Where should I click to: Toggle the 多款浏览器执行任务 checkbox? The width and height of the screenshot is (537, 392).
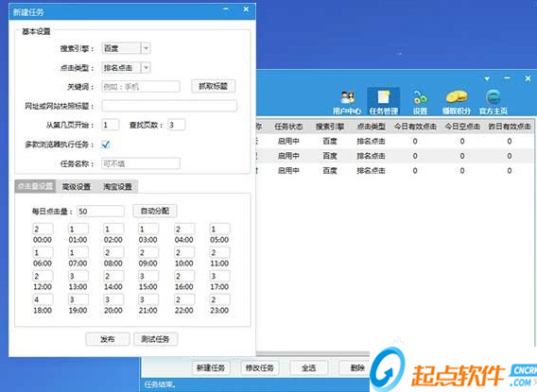coord(106,145)
